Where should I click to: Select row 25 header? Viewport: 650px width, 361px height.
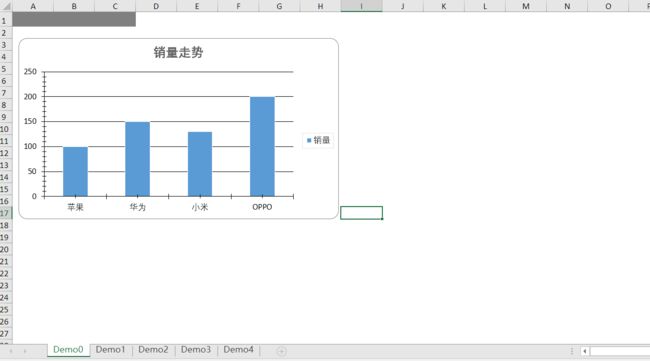pos(5,309)
